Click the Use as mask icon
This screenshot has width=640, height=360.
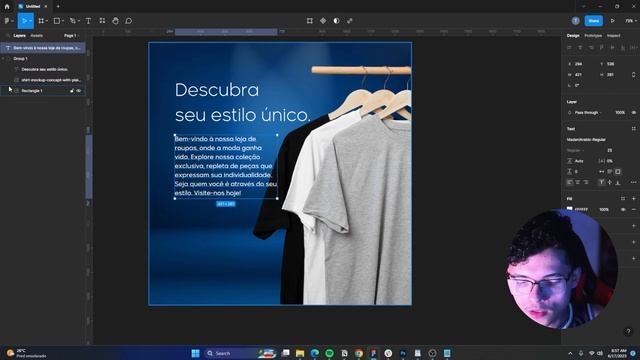(336, 21)
